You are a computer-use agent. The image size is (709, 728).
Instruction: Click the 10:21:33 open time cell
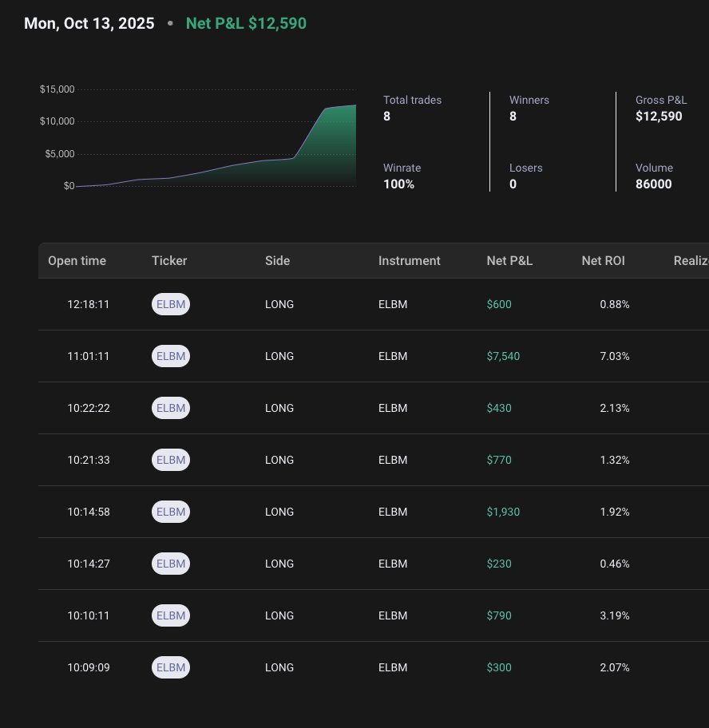[89, 460]
